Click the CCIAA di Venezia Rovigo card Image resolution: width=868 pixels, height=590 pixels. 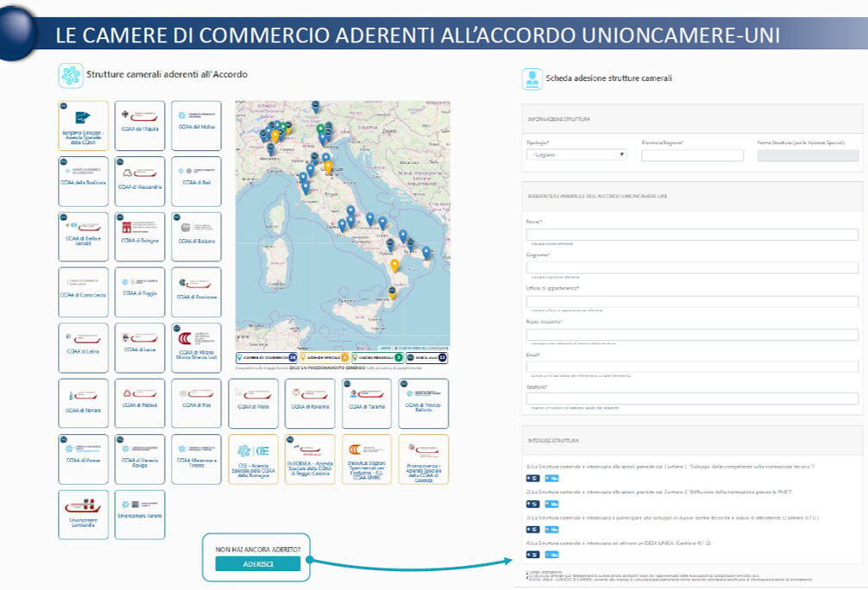point(140,460)
